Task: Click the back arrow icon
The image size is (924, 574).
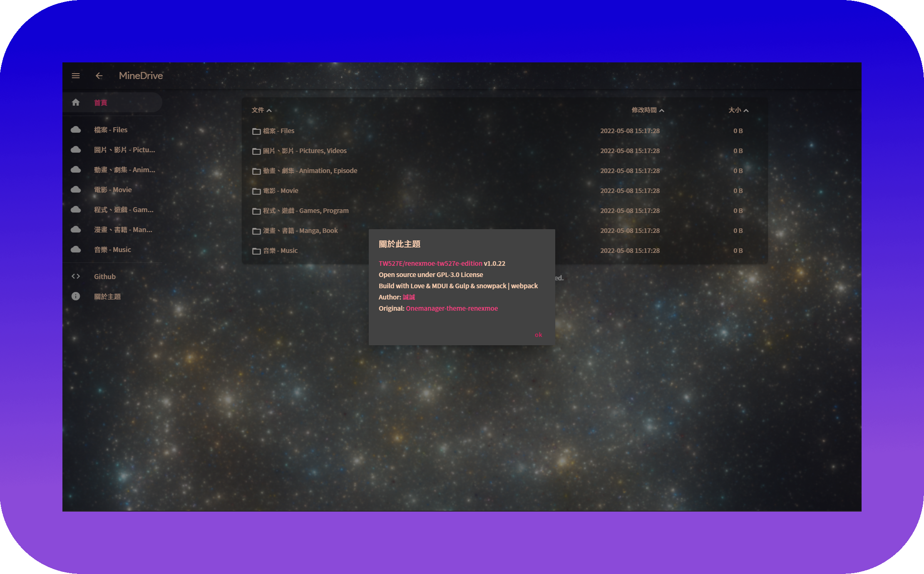Action: (99, 76)
